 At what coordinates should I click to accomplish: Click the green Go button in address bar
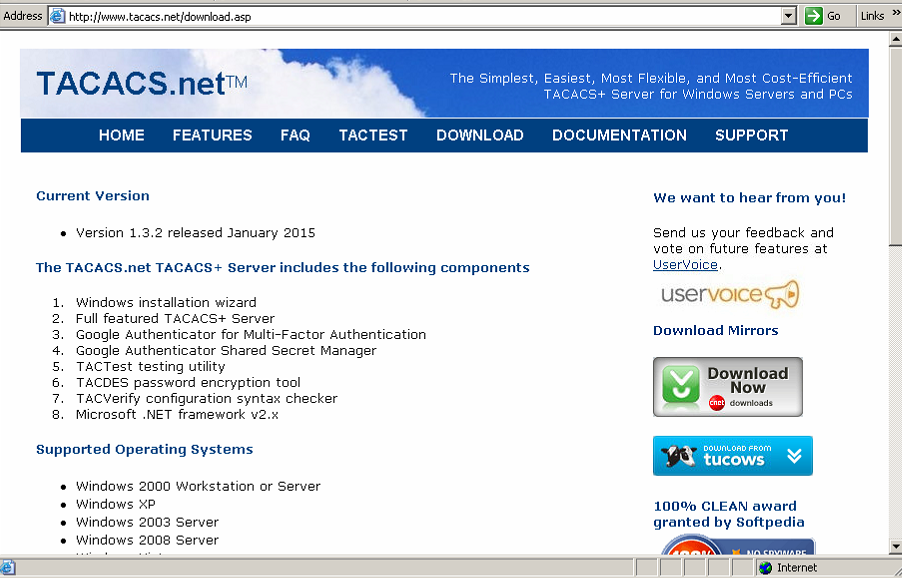[818, 15]
